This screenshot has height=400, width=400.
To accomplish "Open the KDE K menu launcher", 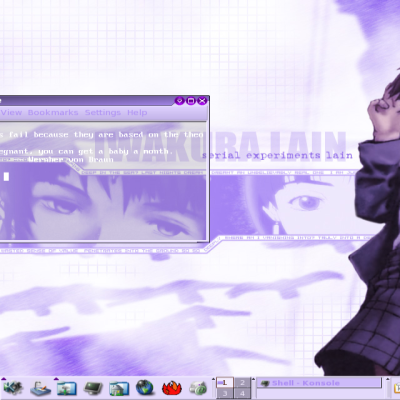I will (x=13, y=388).
